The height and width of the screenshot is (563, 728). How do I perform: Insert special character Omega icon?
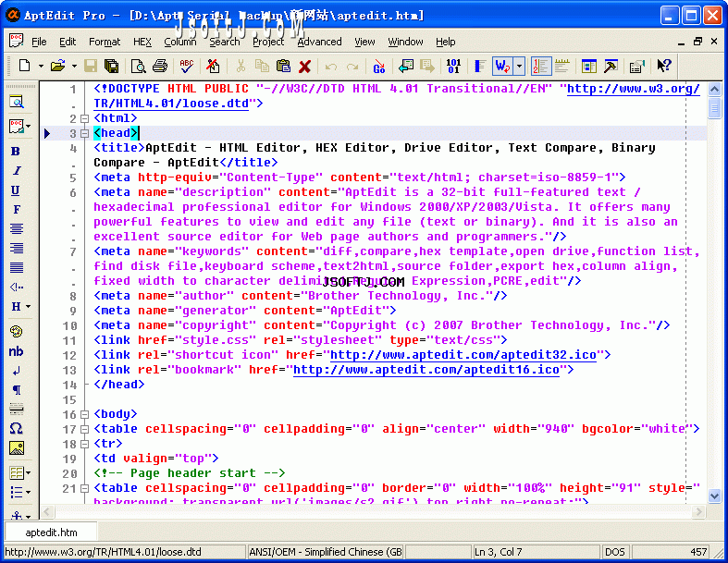coord(17,428)
